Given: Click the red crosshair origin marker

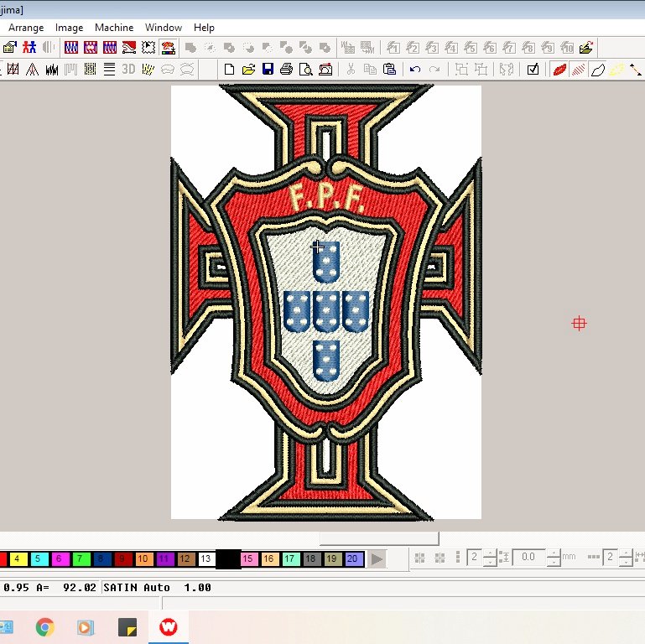Looking at the screenshot, I should (579, 323).
